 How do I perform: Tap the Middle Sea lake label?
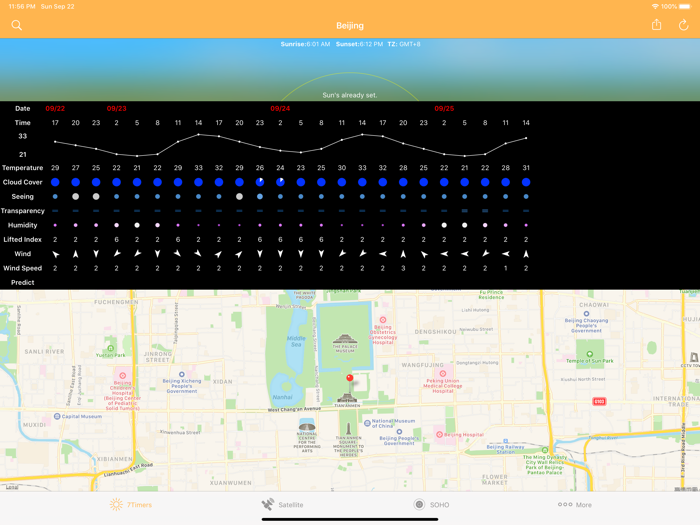point(296,341)
